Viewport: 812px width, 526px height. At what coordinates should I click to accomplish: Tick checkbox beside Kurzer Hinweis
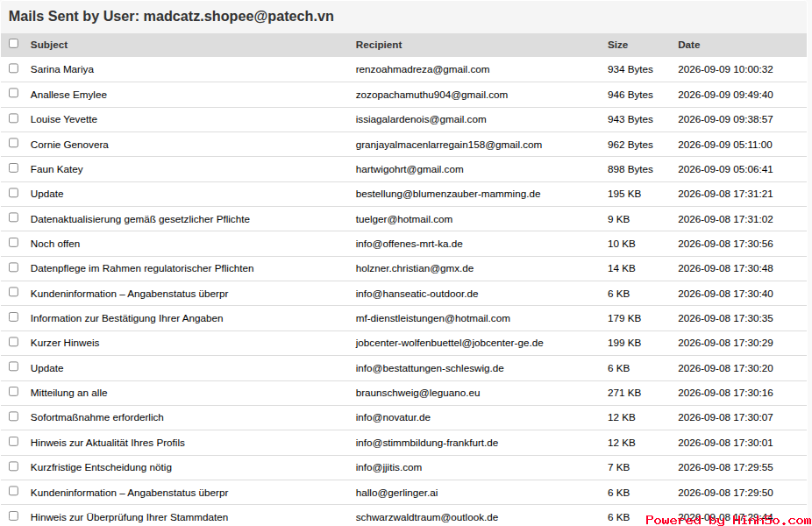(13, 342)
